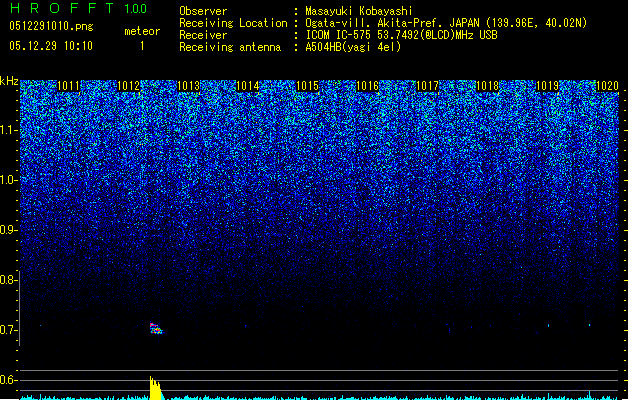The image size is (629, 400).
Task: Click the 1017 time marker
Action: click(428, 86)
